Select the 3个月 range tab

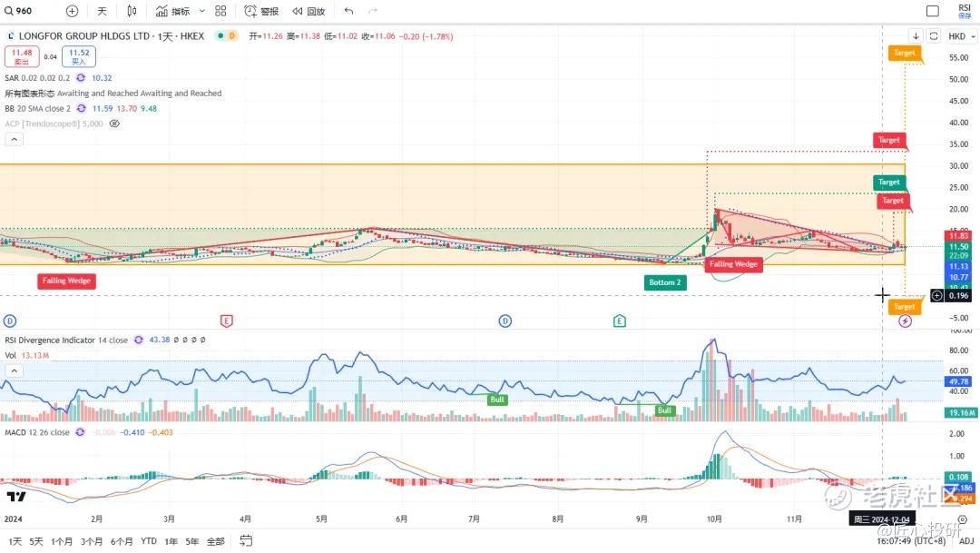[92, 541]
